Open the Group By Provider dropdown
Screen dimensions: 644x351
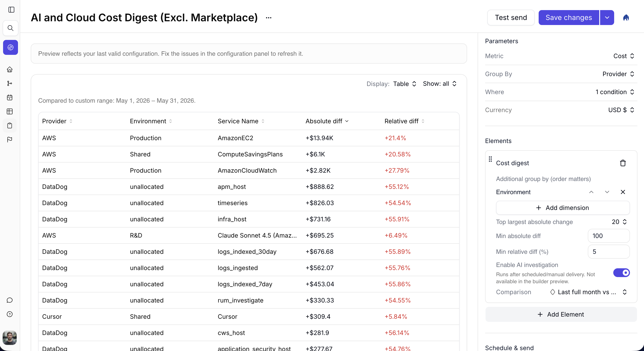[618, 74]
